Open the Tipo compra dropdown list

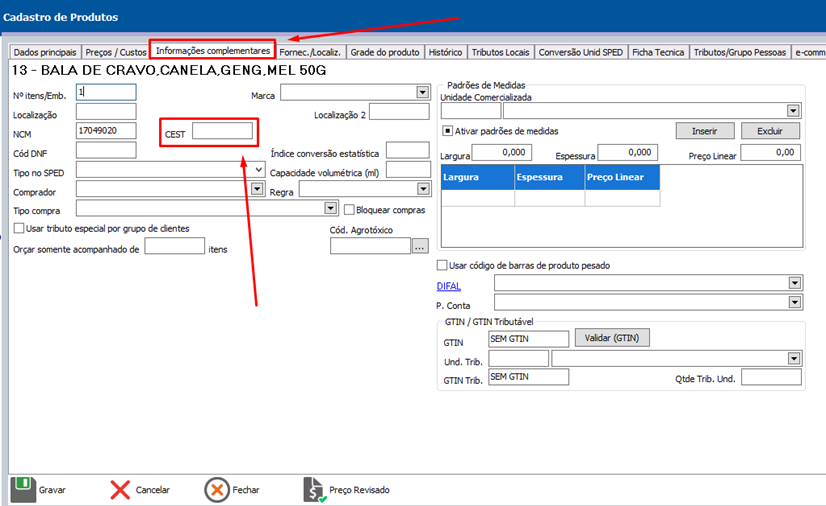coord(331,209)
